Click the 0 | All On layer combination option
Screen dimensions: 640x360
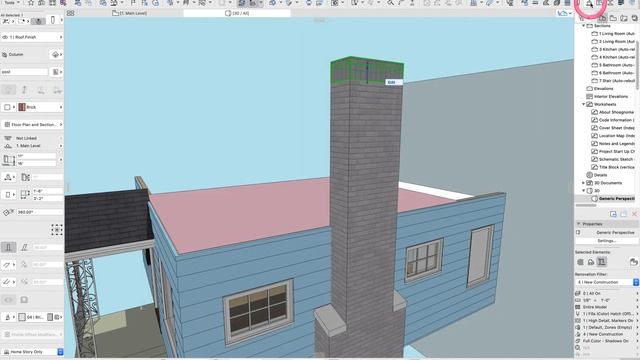point(607,293)
